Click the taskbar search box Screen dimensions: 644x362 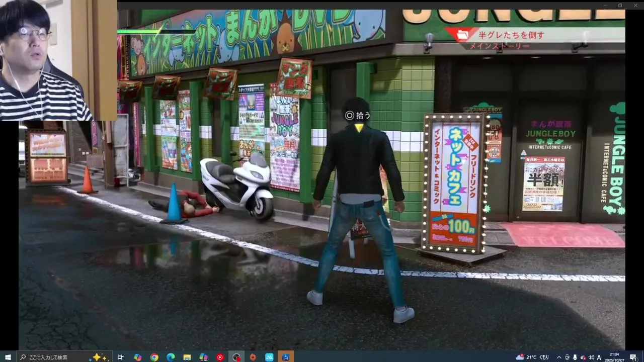click(x=64, y=357)
